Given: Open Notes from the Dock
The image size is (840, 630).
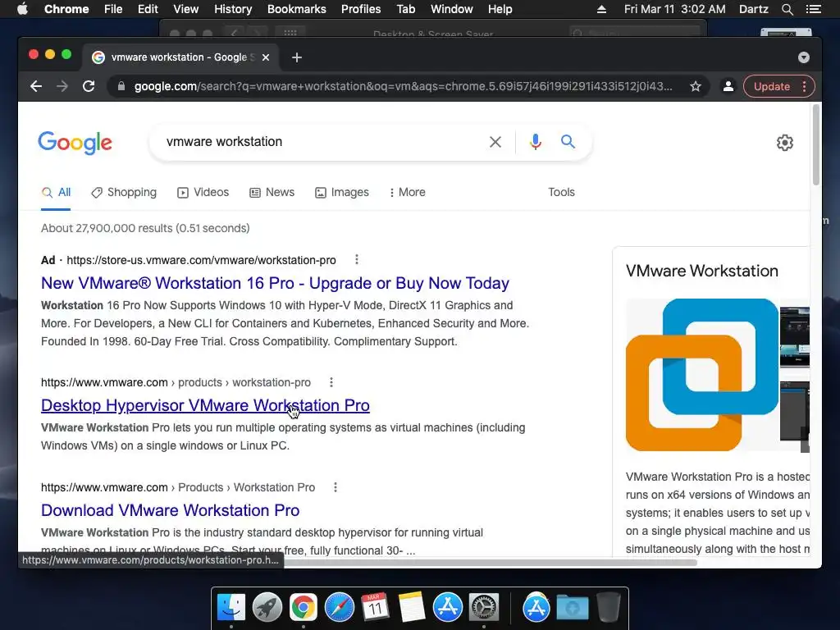Looking at the screenshot, I should coord(412,607).
